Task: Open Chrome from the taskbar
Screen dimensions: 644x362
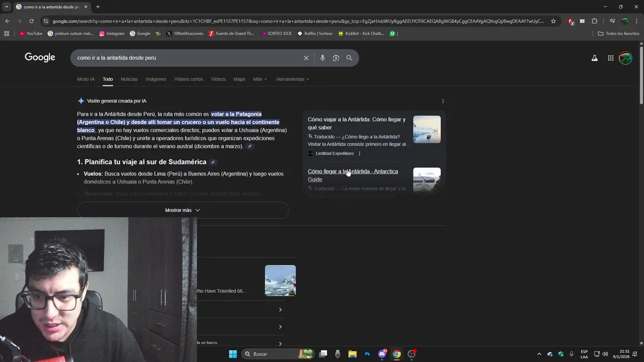Action: pos(396,354)
